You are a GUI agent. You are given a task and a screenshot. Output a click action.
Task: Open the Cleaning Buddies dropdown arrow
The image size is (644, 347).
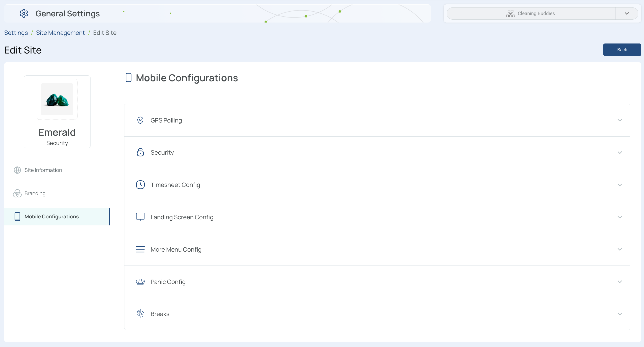pyautogui.click(x=627, y=13)
